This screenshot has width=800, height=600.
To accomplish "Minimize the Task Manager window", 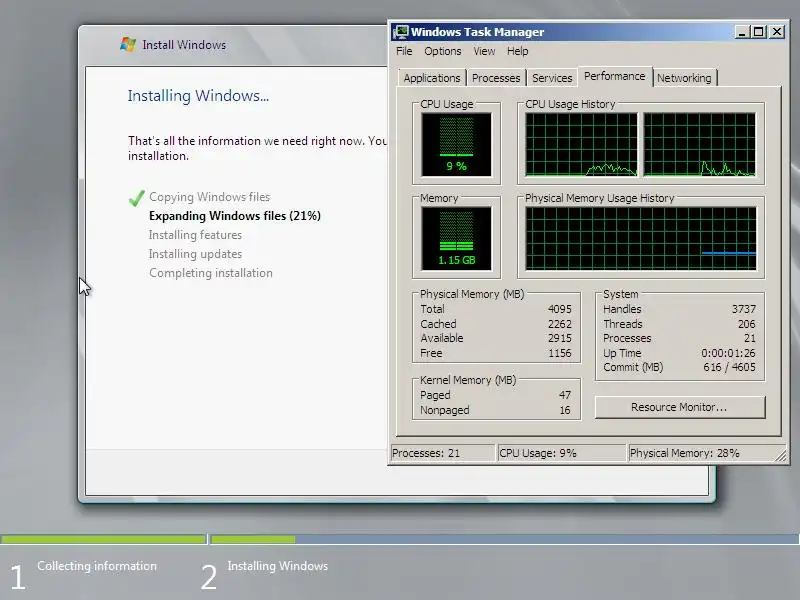I will pos(742,32).
